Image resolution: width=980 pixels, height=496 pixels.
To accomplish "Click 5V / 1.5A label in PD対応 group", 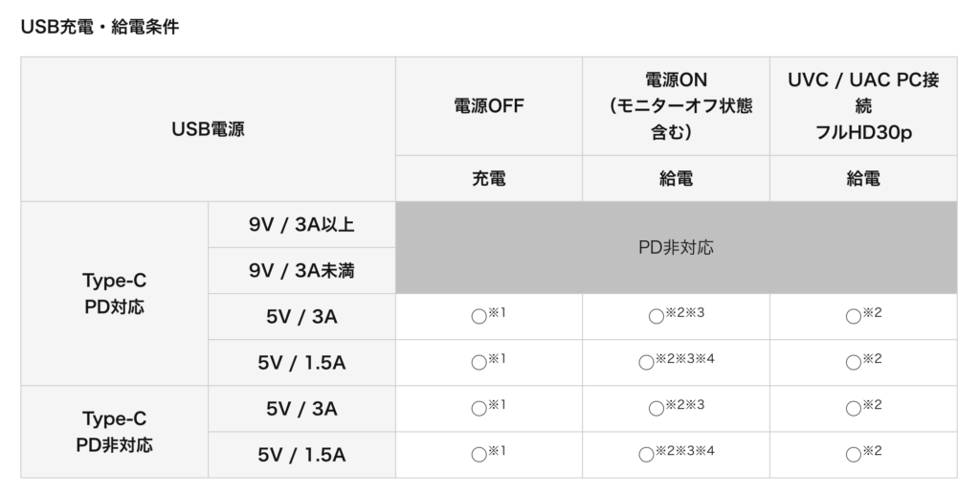I will 301,363.
